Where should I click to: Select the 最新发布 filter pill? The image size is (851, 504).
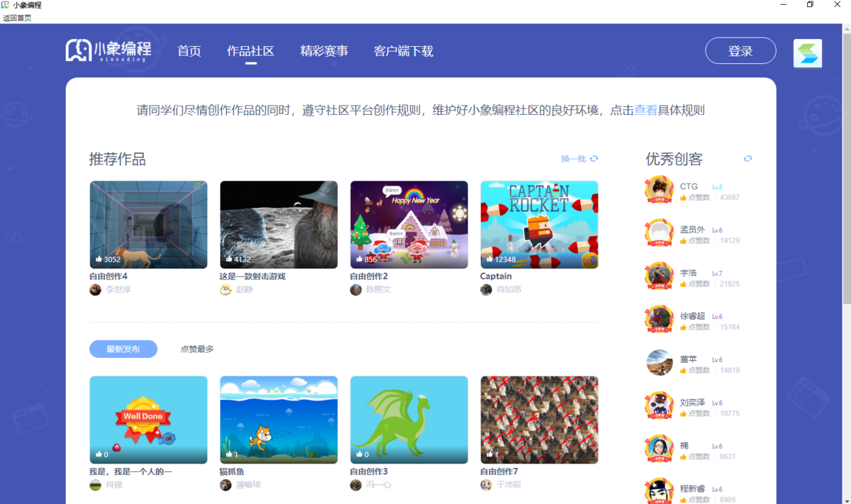click(123, 349)
